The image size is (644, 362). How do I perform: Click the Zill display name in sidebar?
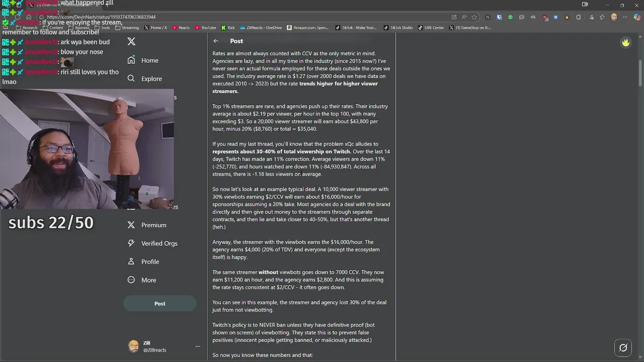tap(146, 343)
